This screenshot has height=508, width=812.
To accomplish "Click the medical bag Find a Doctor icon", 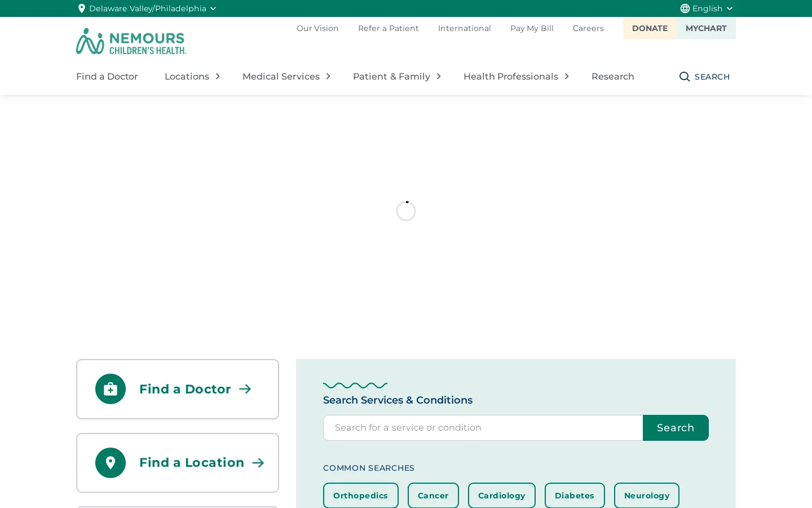I will 111,389.
